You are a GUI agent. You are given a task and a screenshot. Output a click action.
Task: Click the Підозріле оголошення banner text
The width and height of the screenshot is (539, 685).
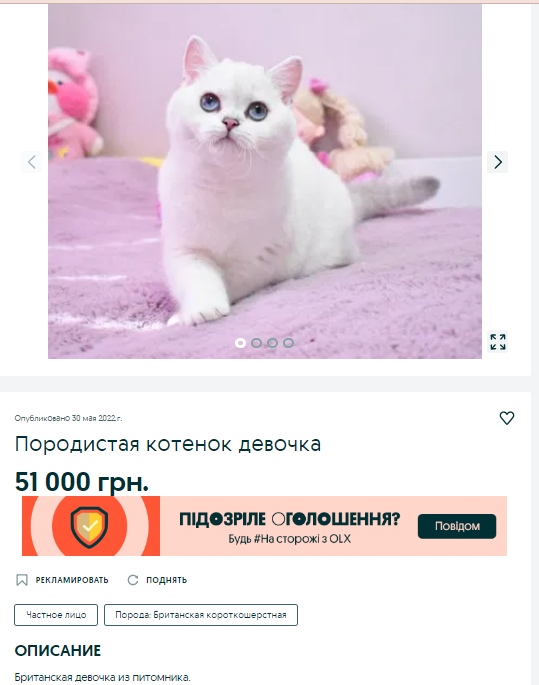290,519
